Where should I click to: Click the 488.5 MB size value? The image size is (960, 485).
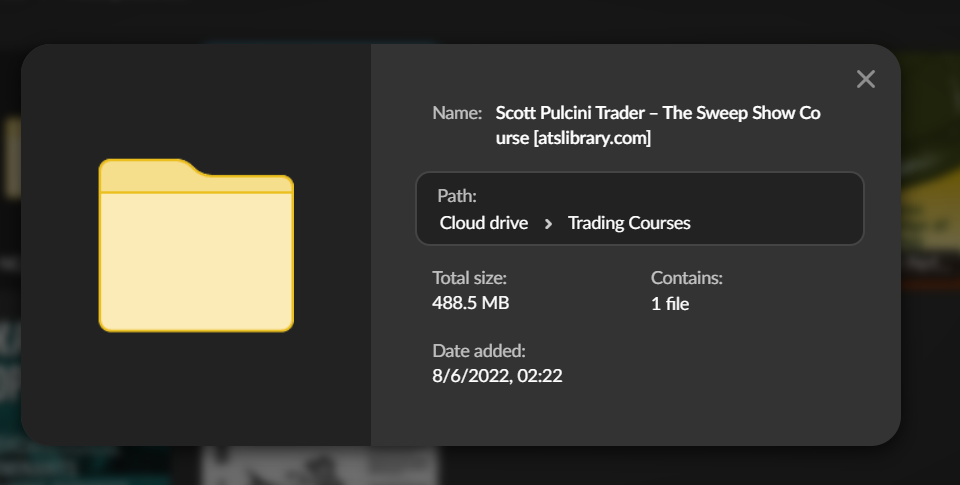[470, 302]
